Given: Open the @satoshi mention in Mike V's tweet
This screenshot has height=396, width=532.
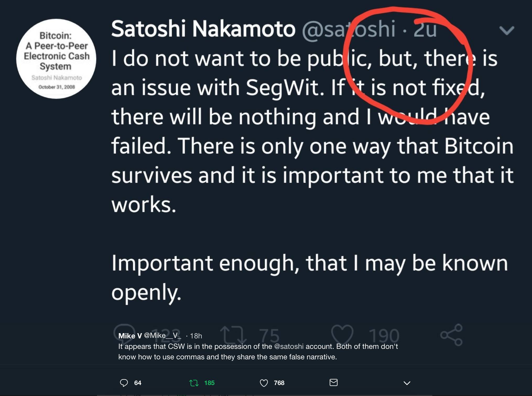Looking at the screenshot, I should click(289, 346).
